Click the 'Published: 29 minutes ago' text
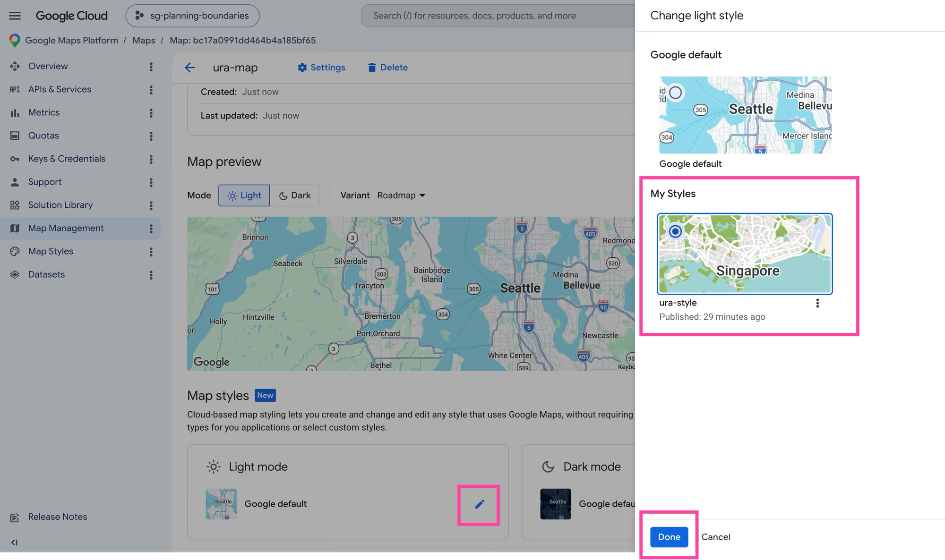The image size is (945, 560). 712,317
